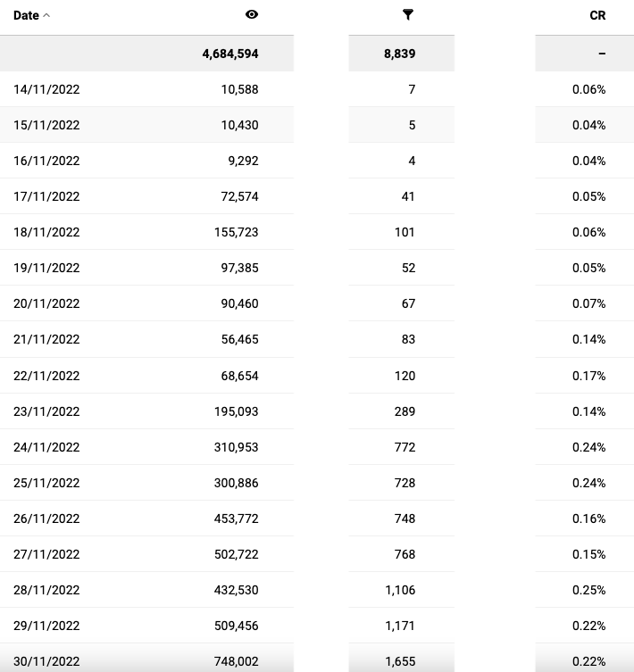Sort by the Date column header
The height and width of the screenshot is (672, 634).
pyautogui.click(x=27, y=15)
